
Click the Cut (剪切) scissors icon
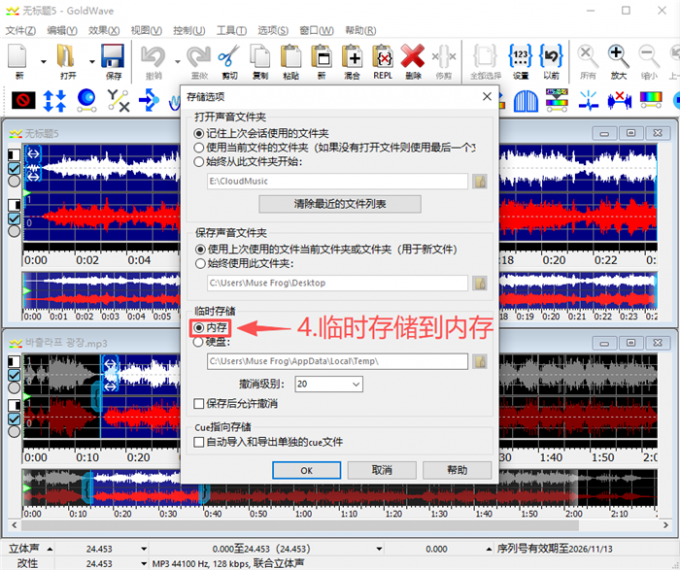pos(227,58)
